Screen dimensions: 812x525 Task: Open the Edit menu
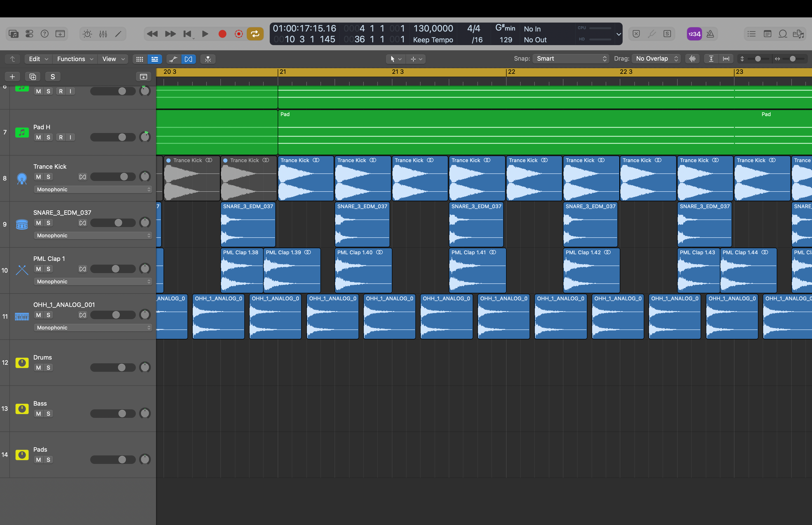pyautogui.click(x=38, y=59)
